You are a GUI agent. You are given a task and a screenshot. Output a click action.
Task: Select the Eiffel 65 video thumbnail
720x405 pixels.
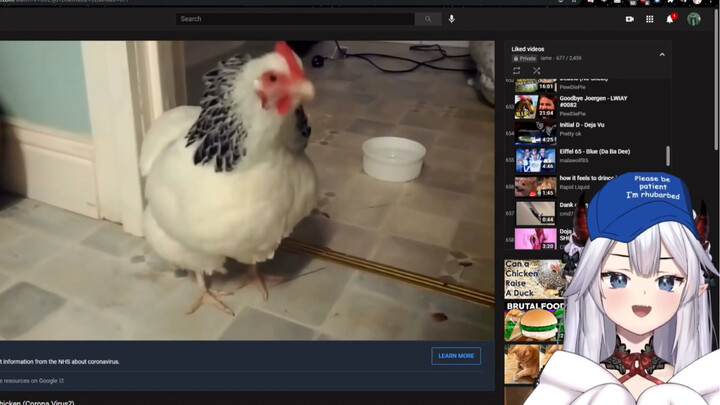535,160
